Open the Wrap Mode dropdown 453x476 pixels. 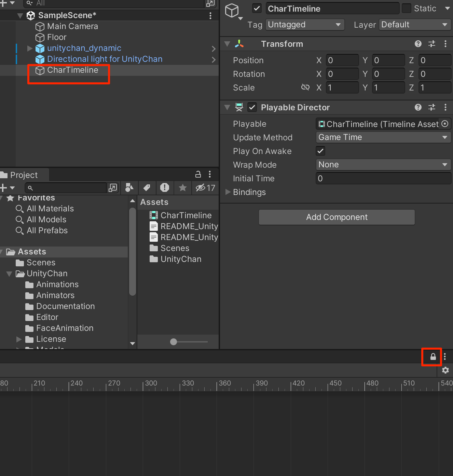click(x=383, y=165)
